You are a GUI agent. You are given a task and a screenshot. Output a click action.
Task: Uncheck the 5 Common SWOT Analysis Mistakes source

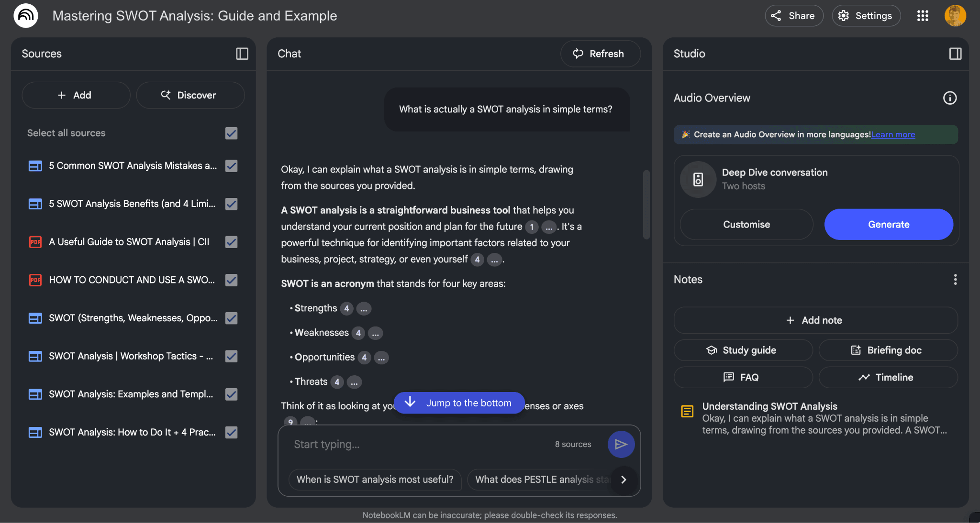point(231,166)
